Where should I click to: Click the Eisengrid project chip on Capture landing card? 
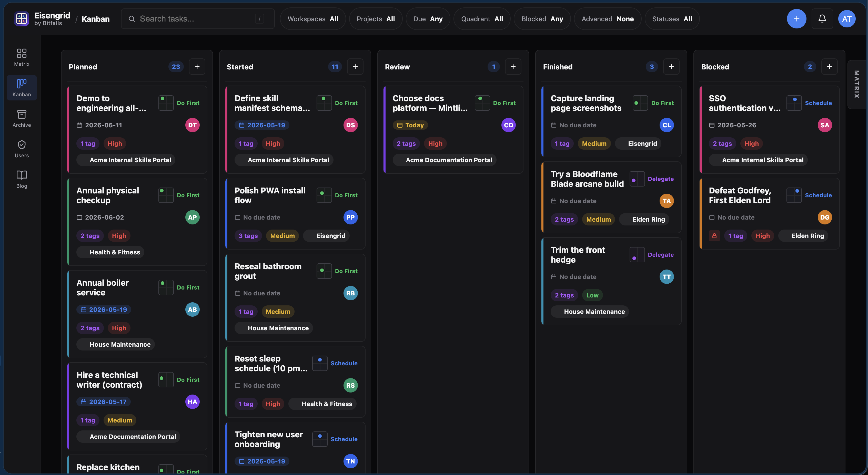click(638, 143)
